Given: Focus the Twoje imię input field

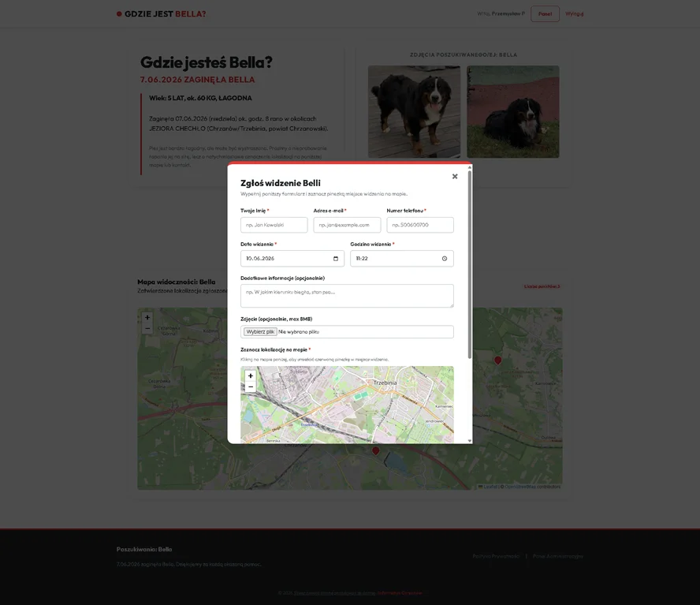Looking at the screenshot, I should (274, 225).
